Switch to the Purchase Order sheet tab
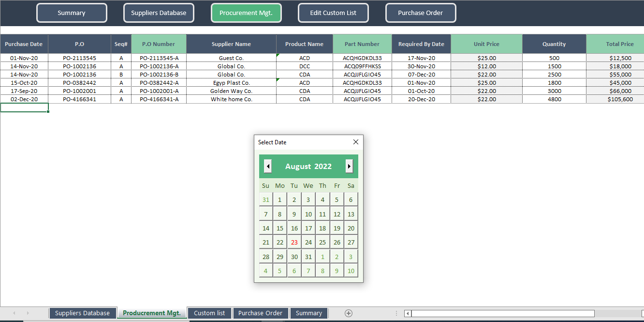 coord(261,313)
